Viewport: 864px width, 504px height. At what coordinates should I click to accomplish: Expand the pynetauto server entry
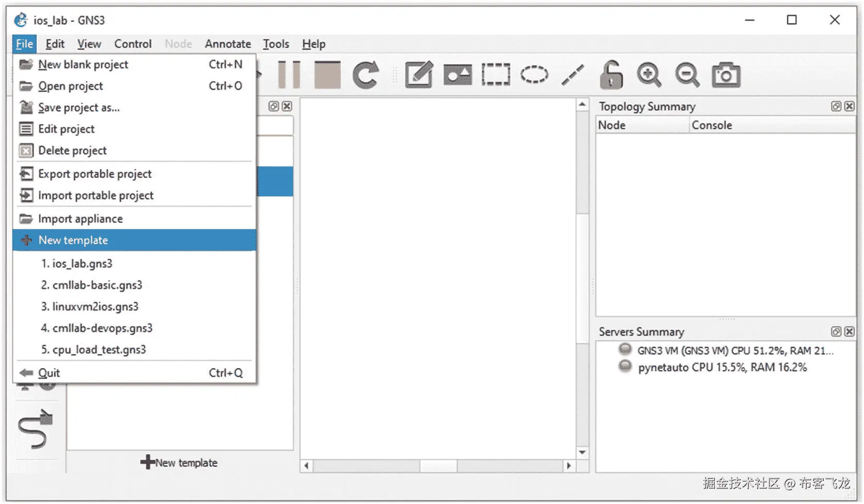point(624,367)
